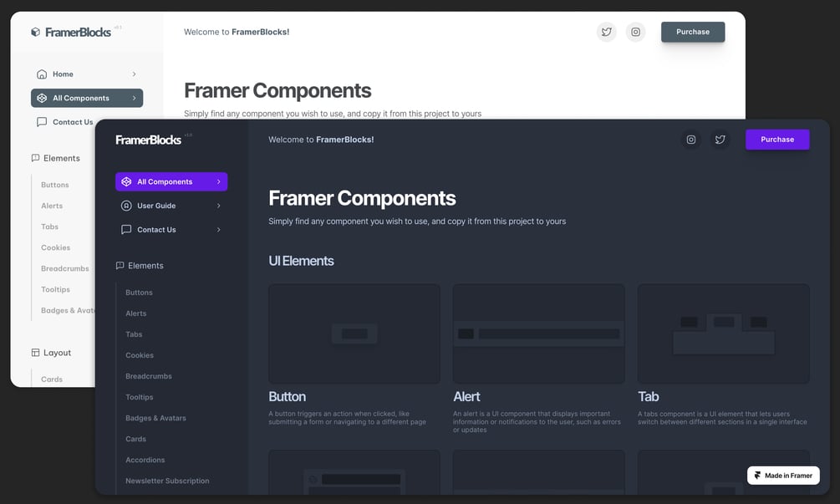
Task: Open the Breadcrumbs link in the light sidebar
Action: pyautogui.click(x=65, y=268)
